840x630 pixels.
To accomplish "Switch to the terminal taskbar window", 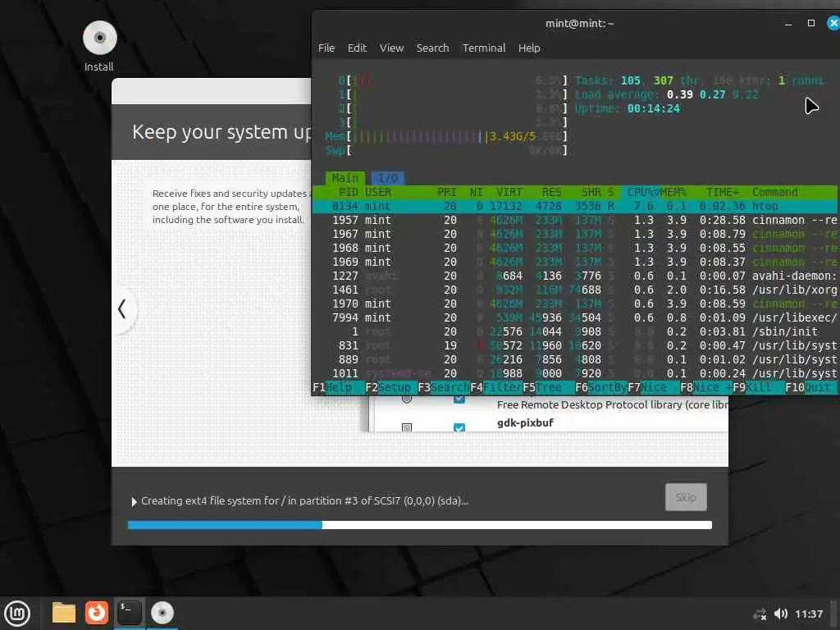I will tap(129, 613).
